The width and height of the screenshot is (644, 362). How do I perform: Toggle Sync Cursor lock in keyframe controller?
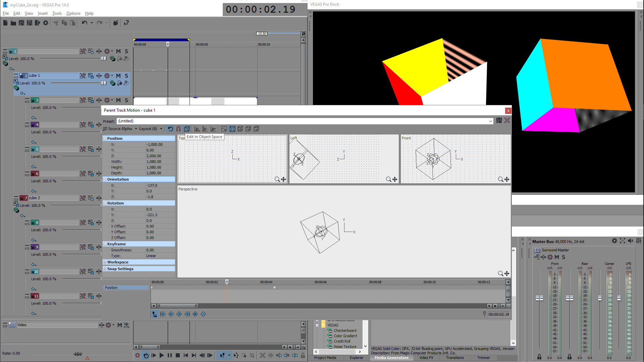[x=154, y=314]
